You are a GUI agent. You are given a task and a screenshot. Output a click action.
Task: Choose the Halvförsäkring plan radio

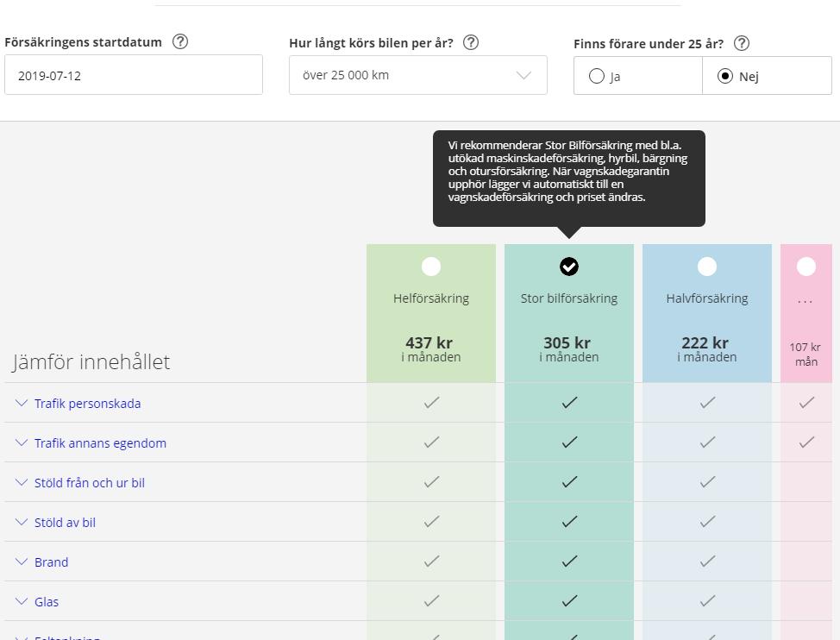[x=707, y=267]
